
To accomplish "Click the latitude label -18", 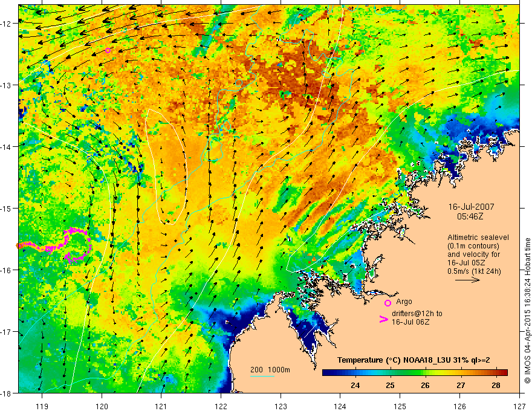I will point(7,393).
